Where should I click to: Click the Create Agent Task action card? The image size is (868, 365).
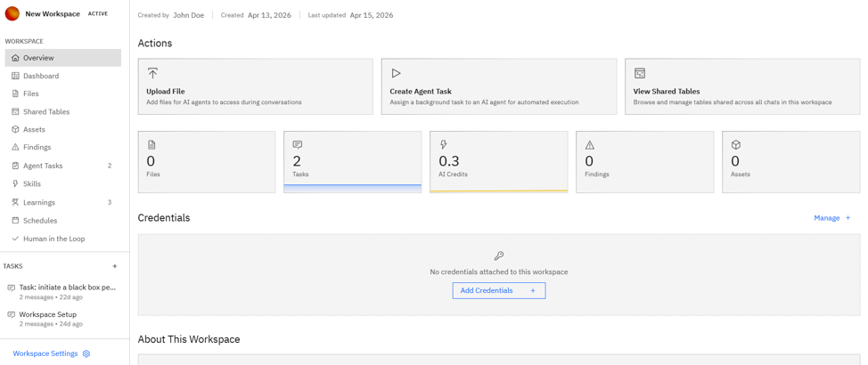pyautogui.click(x=499, y=87)
